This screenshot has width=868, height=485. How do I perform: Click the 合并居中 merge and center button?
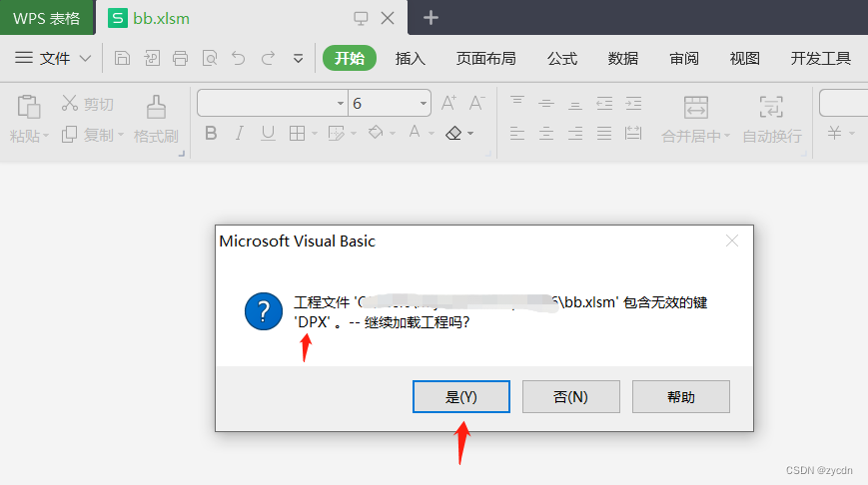(x=695, y=119)
